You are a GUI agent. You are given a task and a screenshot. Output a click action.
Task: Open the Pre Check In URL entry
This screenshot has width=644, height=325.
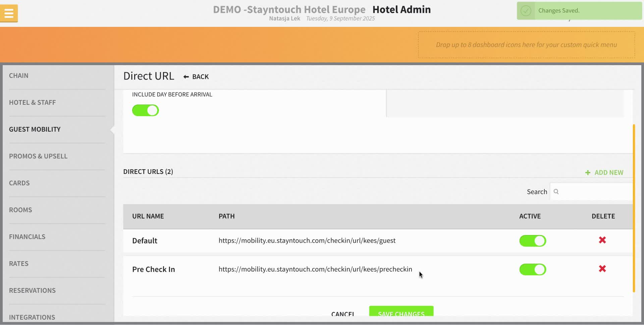[154, 269]
